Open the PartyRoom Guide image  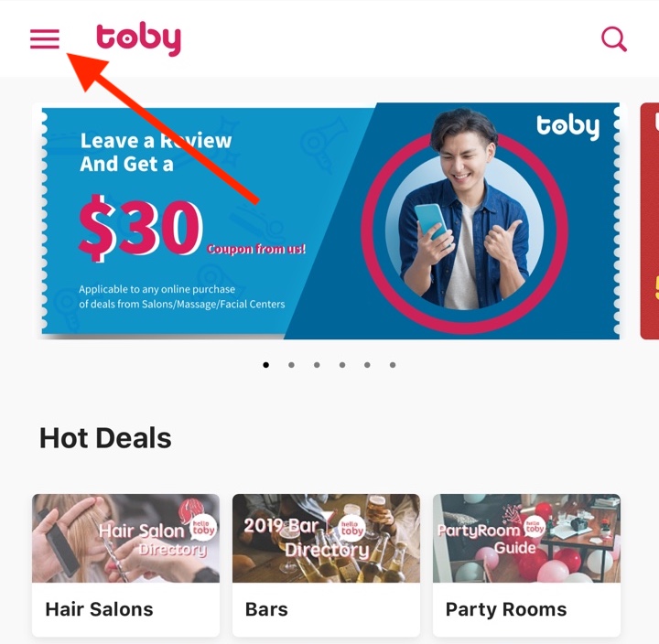526,538
